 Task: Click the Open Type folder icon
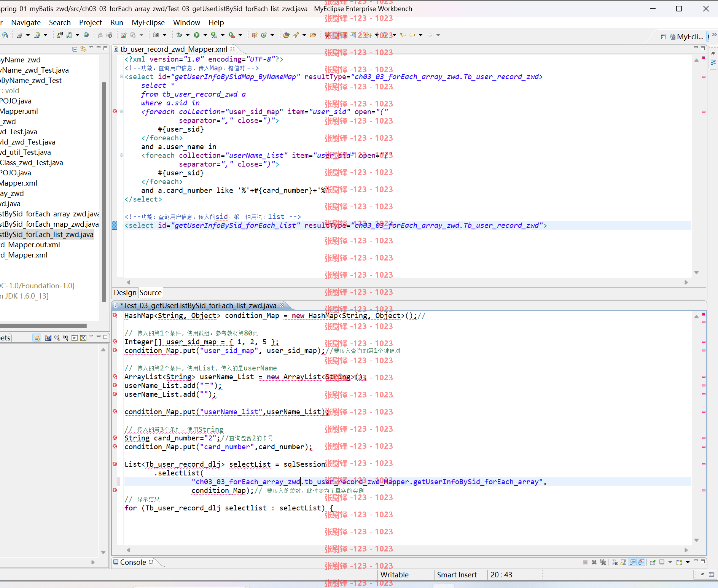click(x=287, y=35)
